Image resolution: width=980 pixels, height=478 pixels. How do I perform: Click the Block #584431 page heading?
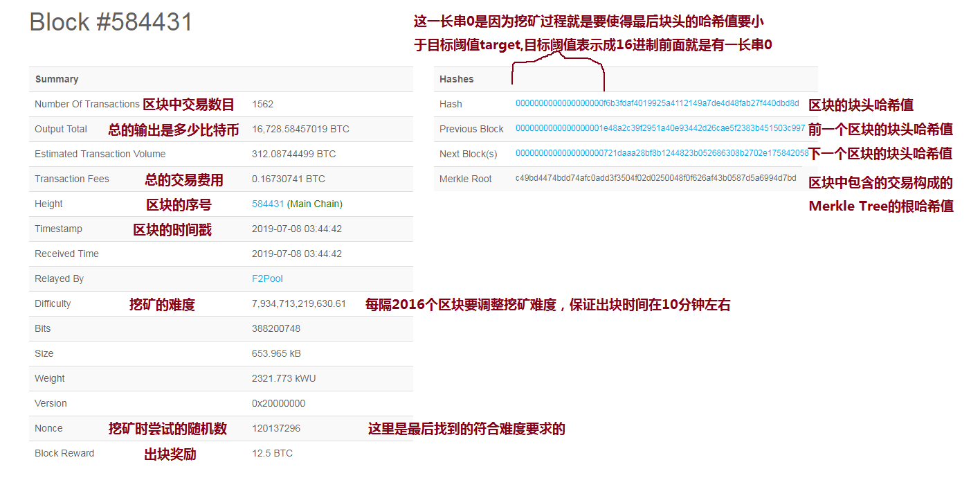click(x=111, y=22)
